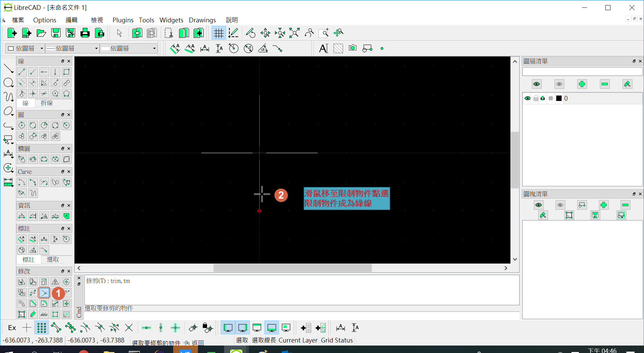Image resolution: width=644 pixels, height=353 pixels.
Task: Click the Auto zoom icon
Action: click(x=295, y=33)
